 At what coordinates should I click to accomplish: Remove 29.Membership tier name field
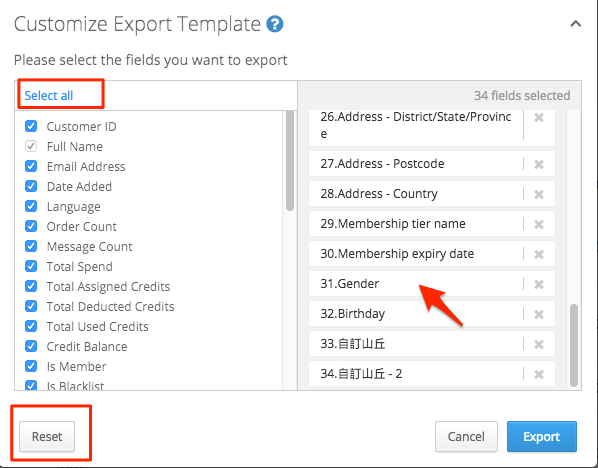[539, 224]
